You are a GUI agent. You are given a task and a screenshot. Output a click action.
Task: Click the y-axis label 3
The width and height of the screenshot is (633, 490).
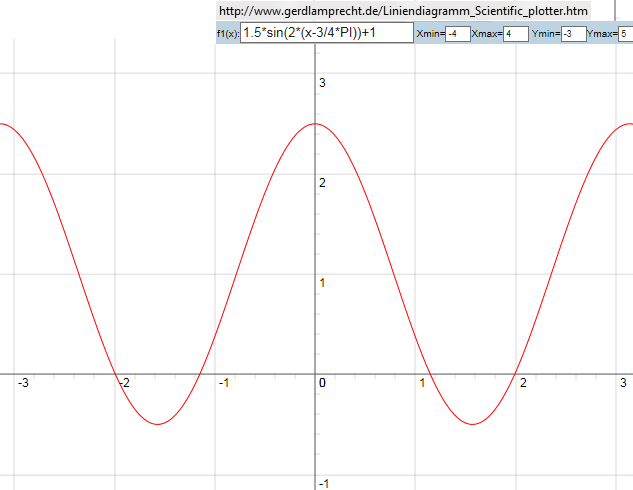[x=322, y=83]
